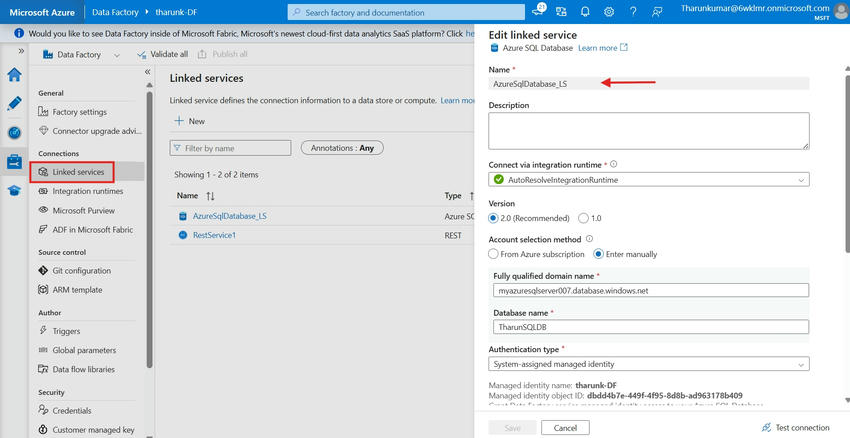Click the linked service Name field

(649, 83)
